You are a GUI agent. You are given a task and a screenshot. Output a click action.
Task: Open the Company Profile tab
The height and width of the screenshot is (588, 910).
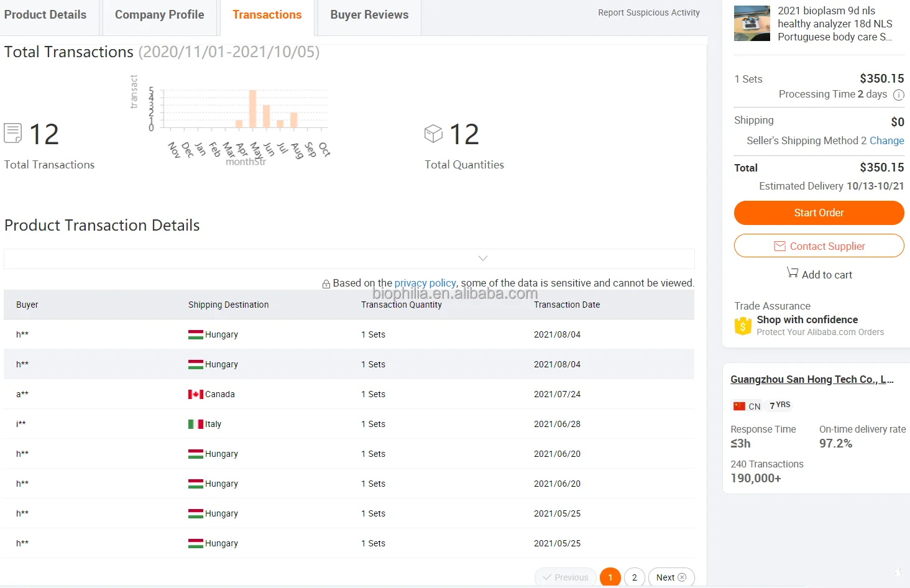159,15
